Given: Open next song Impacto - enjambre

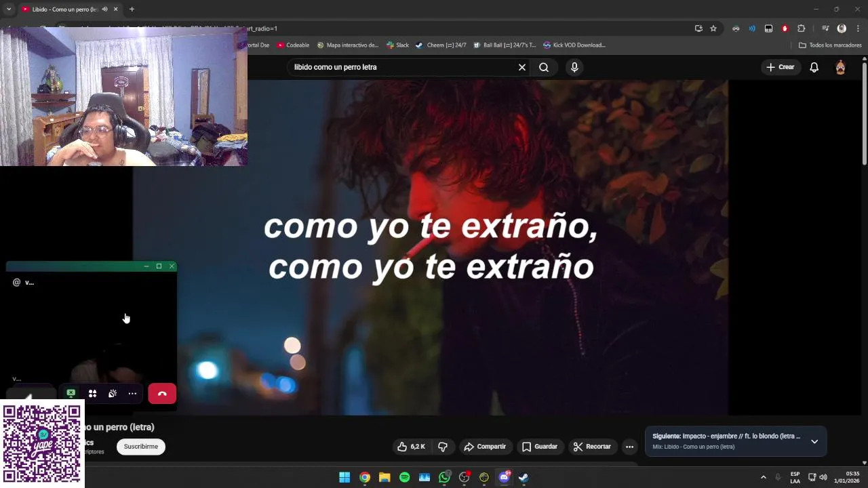Looking at the screenshot, I should click(x=726, y=436).
